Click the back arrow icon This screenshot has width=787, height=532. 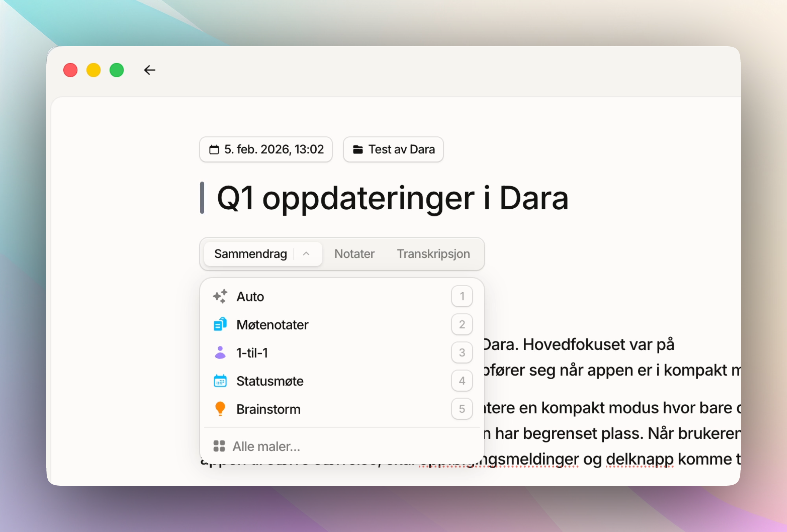[x=149, y=70]
